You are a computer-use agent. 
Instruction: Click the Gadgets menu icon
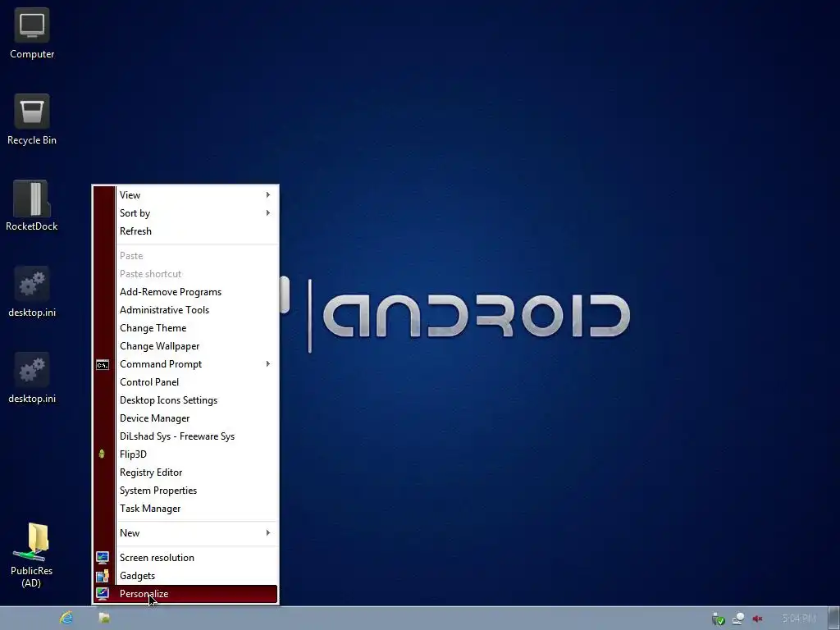pyautogui.click(x=103, y=576)
